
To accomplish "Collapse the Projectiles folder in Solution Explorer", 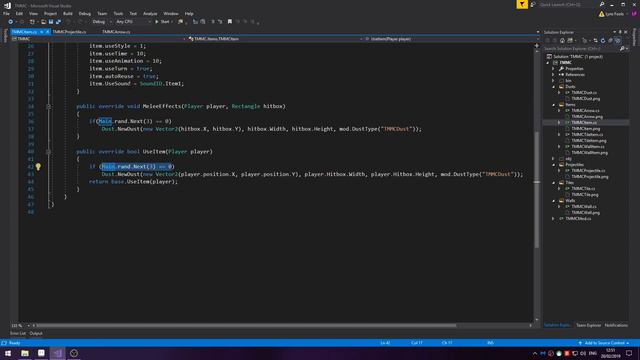I will (x=553, y=164).
